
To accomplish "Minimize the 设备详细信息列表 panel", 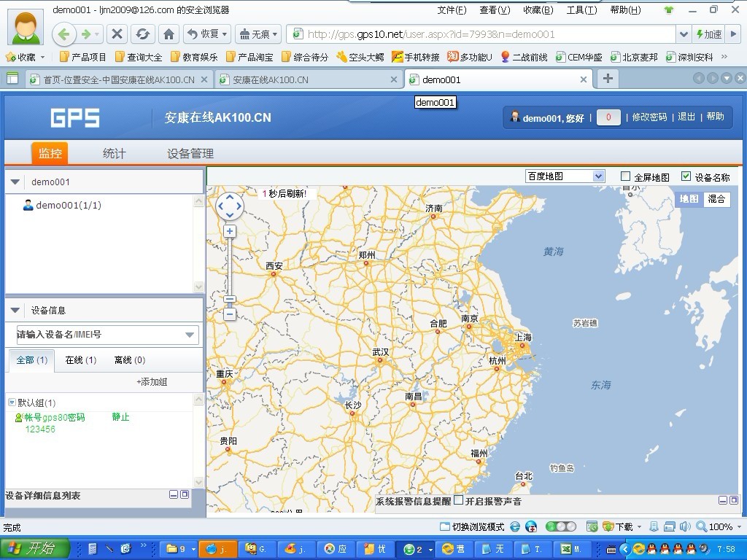I will click(x=174, y=495).
